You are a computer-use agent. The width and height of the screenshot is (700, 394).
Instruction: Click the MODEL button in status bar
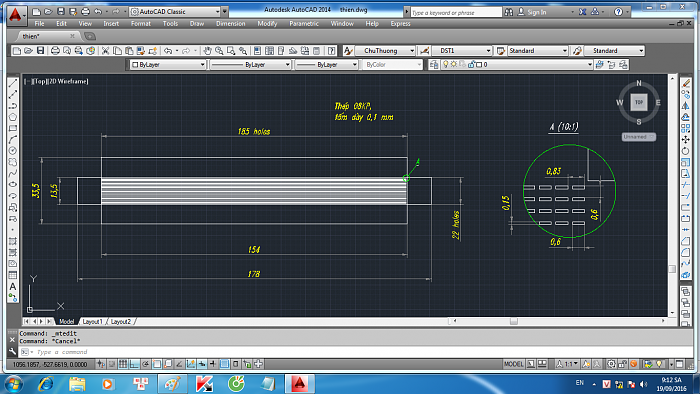(513, 364)
